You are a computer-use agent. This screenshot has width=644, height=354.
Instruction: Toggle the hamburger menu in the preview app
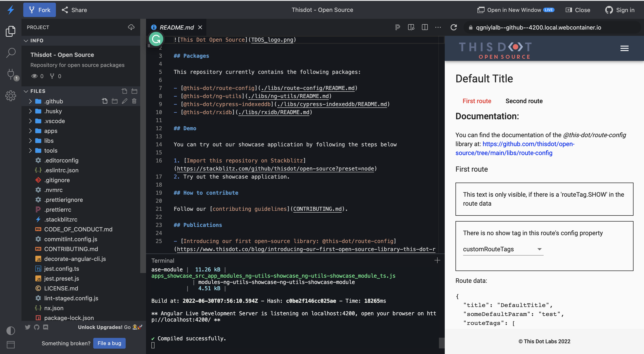[x=624, y=48]
